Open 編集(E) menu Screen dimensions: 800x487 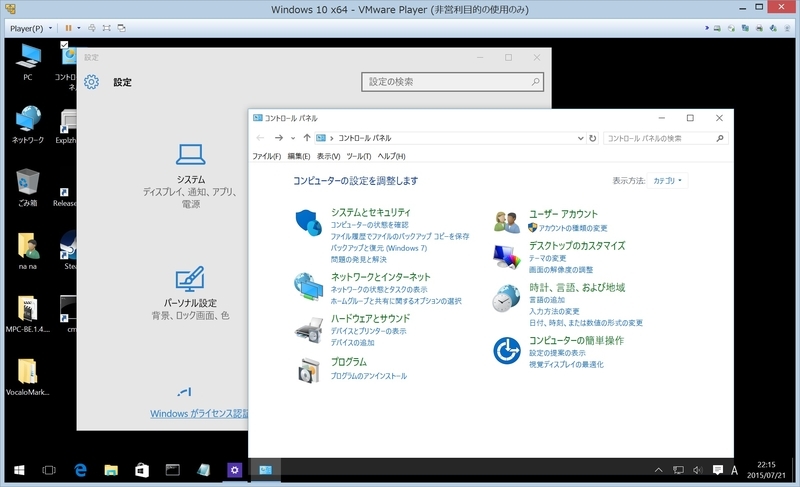298,156
